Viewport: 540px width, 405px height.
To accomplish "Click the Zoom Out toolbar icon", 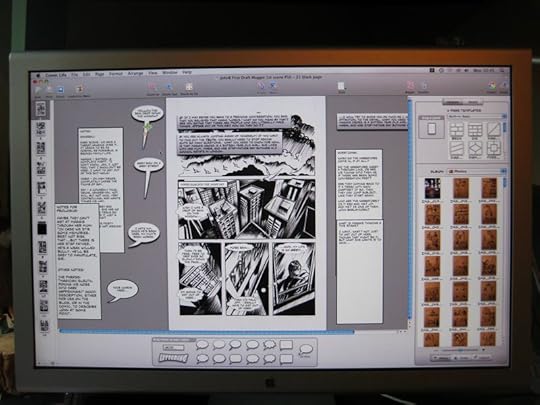I will coord(169,88).
